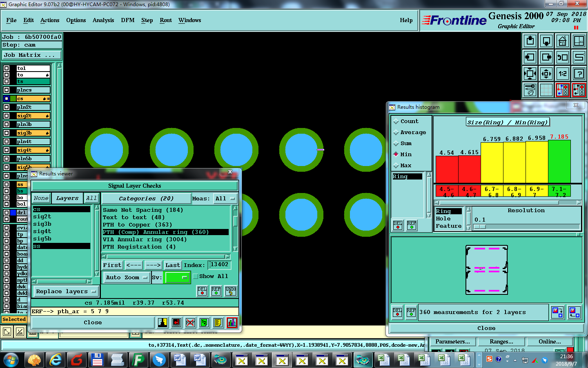Go to next result with ---> button

pos(154,265)
